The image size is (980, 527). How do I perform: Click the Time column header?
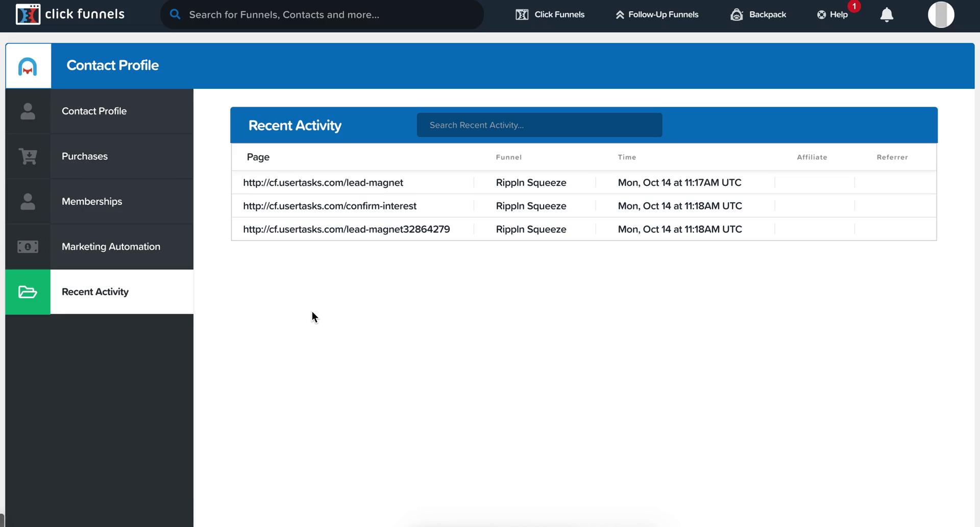click(627, 157)
